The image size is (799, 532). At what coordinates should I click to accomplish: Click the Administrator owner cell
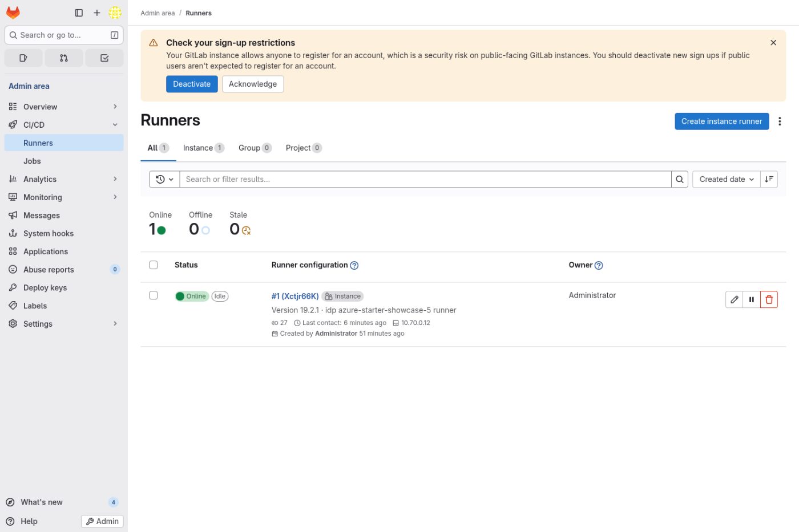pyautogui.click(x=592, y=295)
